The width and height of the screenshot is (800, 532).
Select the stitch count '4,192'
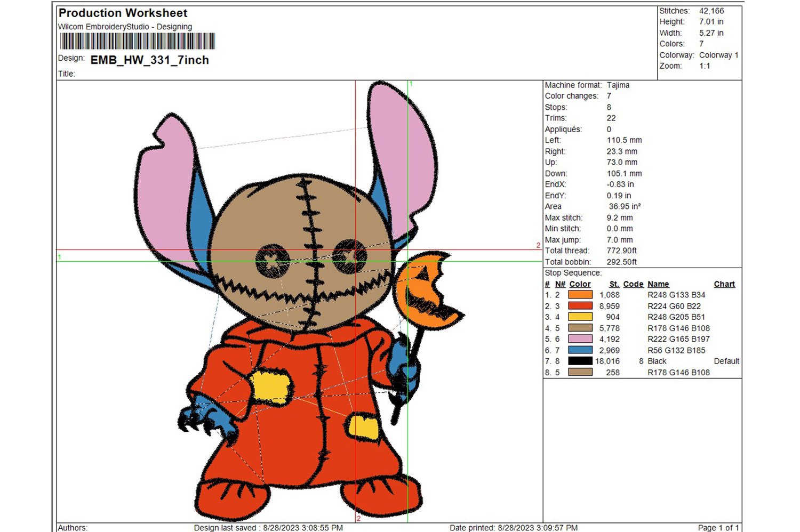(x=610, y=339)
